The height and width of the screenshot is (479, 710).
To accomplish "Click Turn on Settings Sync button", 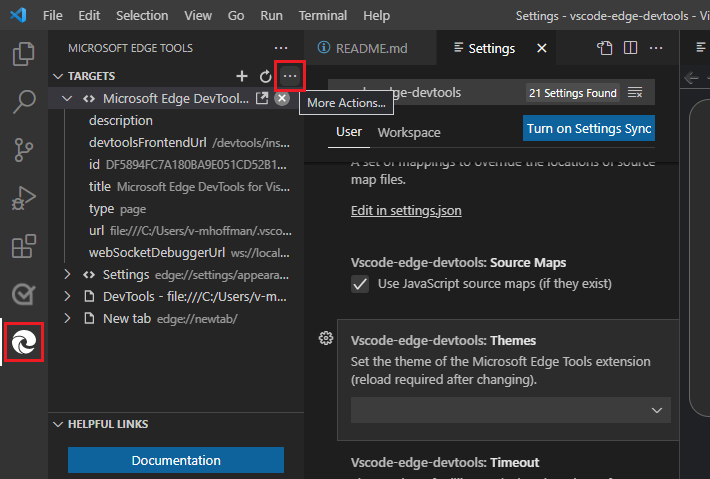I will tap(589, 128).
